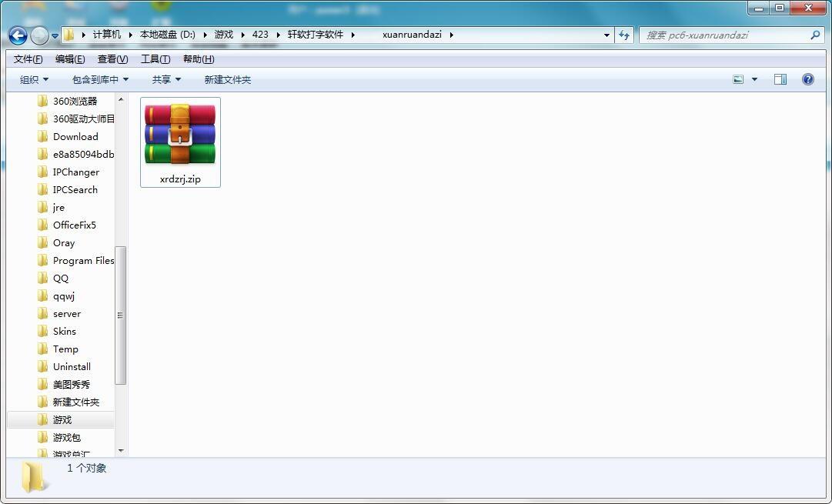
Task: Open the 查看(V) menu
Action: coord(112,59)
